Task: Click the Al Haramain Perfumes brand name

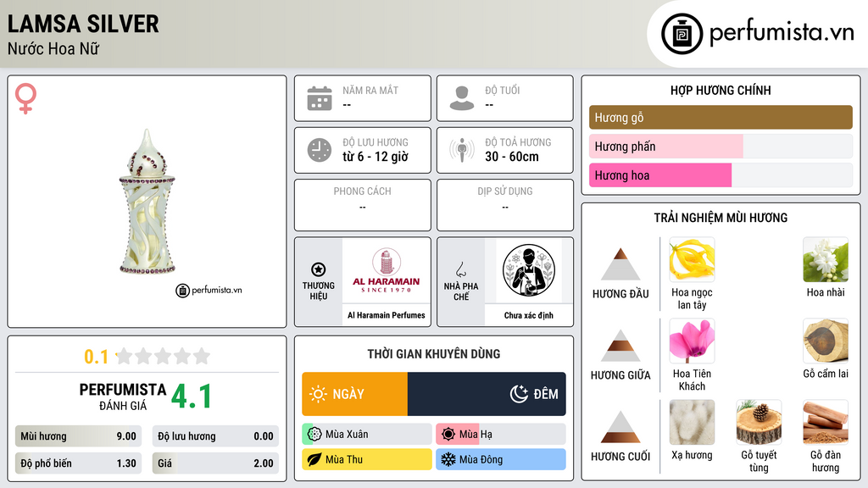Action: [387, 315]
